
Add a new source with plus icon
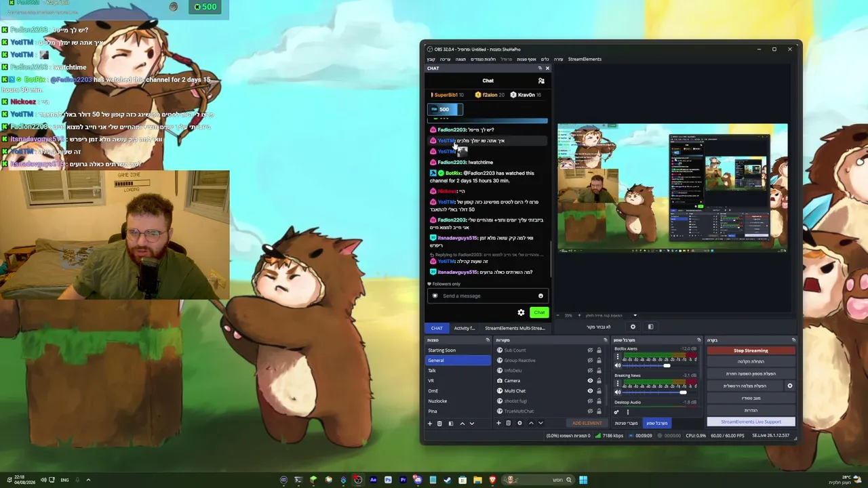point(498,424)
